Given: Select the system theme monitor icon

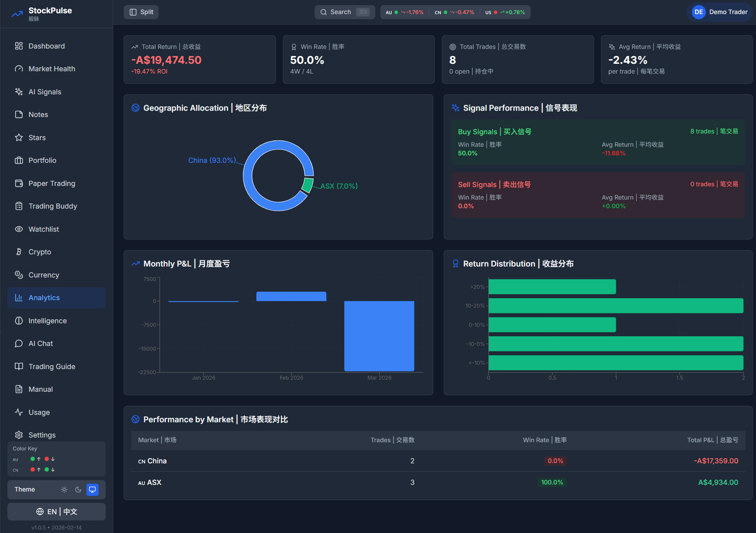Looking at the screenshot, I should tap(92, 490).
